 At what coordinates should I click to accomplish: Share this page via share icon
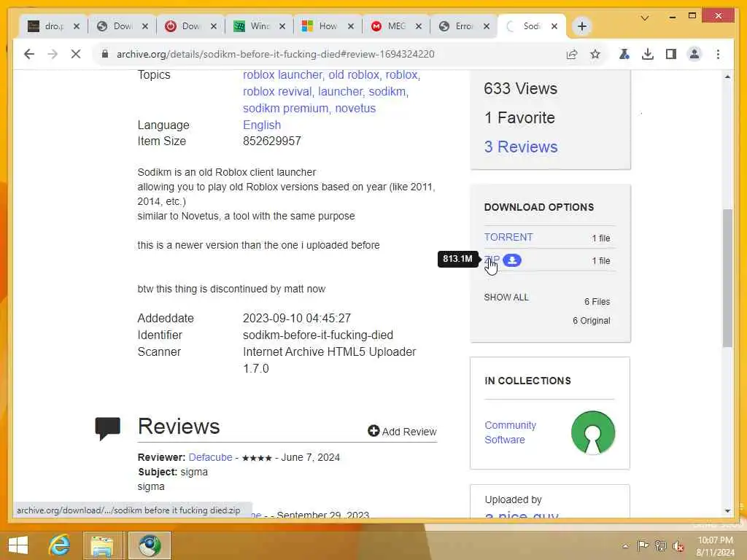pos(572,54)
